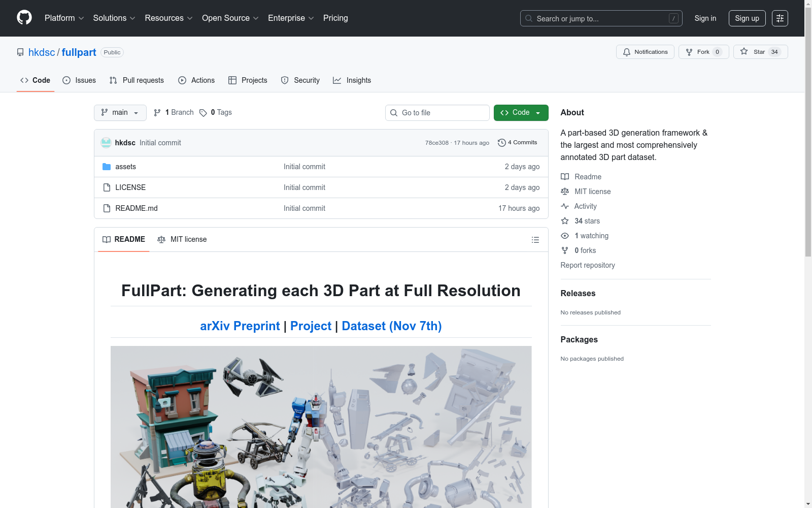The height and width of the screenshot is (508, 812).
Task: Open the fullpart repository link
Action: point(79,52)
